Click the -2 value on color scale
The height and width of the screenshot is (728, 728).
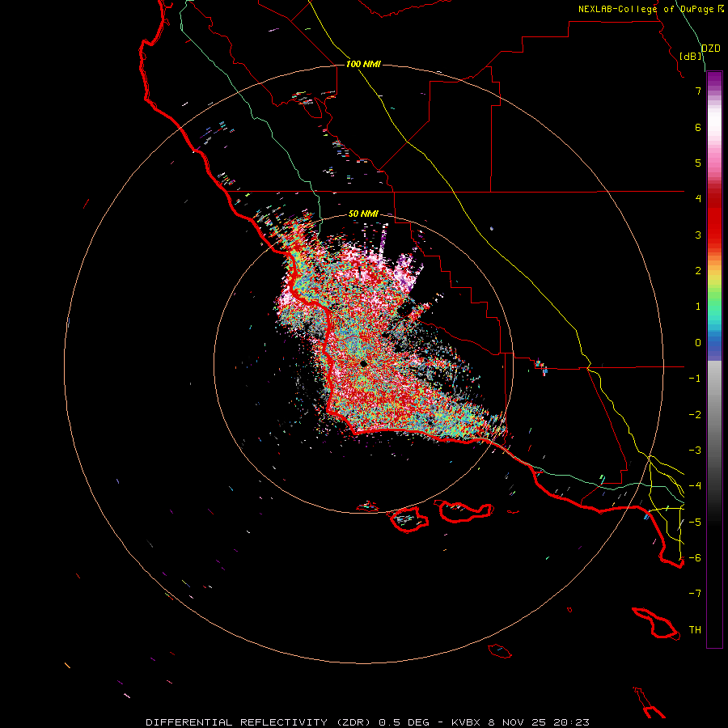pos(695,415)
